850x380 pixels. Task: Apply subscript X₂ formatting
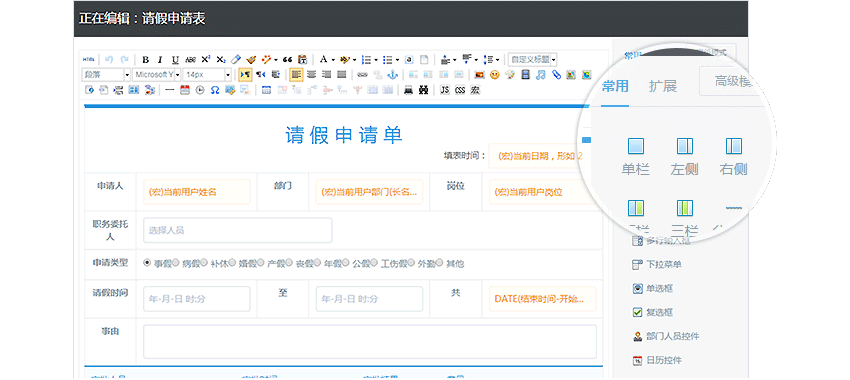coord(221,60)
